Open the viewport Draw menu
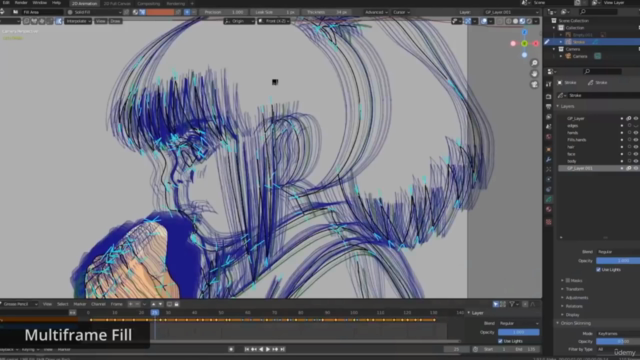The height and width of the screenshot is (360, 640). [116, 21]
